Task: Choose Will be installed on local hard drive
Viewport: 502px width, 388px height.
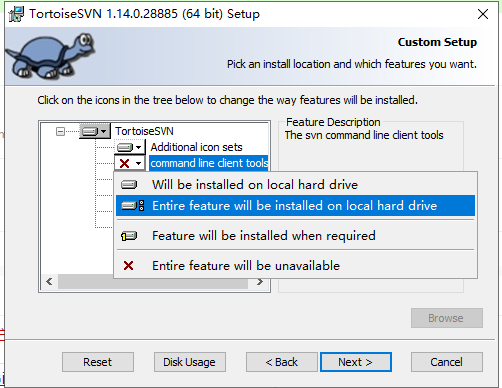Action: click(295, 185)
